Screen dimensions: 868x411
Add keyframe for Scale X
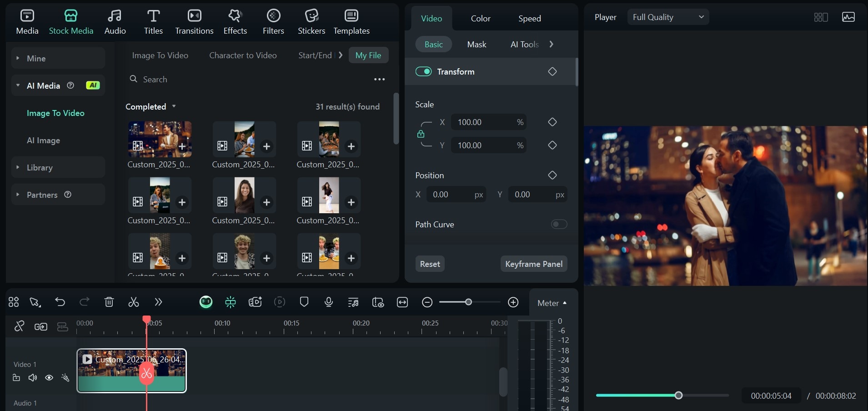pos(552,122)
